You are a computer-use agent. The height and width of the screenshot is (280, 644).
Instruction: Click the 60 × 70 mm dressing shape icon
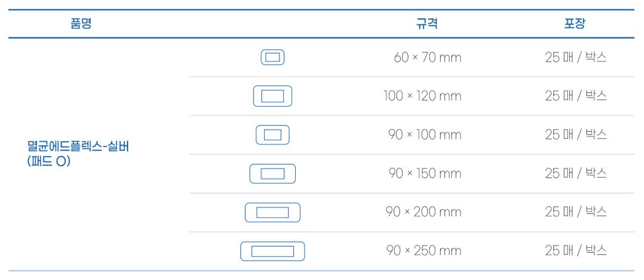point(273,57)
